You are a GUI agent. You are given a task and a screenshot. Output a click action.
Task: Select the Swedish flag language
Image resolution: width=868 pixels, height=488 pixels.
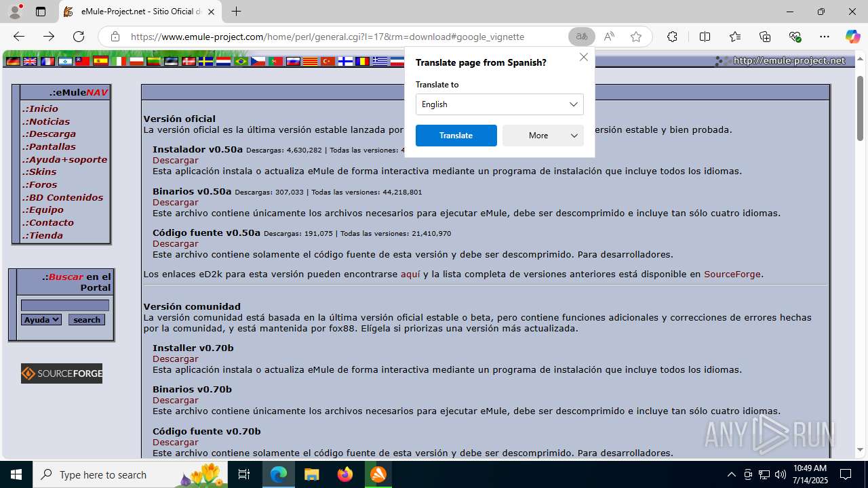206,61
